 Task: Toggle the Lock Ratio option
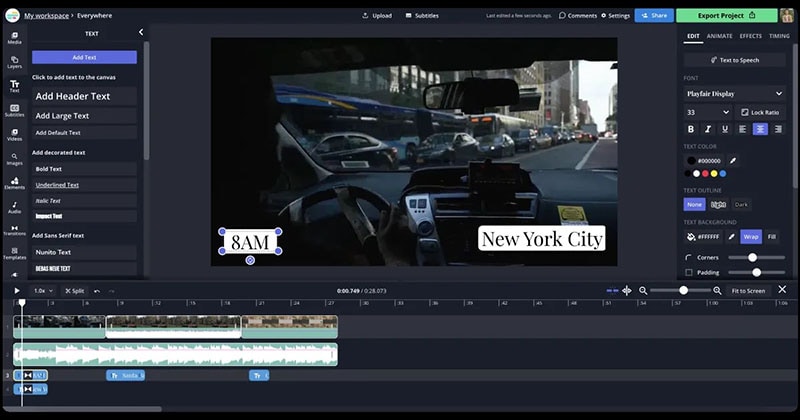point(760,112)
